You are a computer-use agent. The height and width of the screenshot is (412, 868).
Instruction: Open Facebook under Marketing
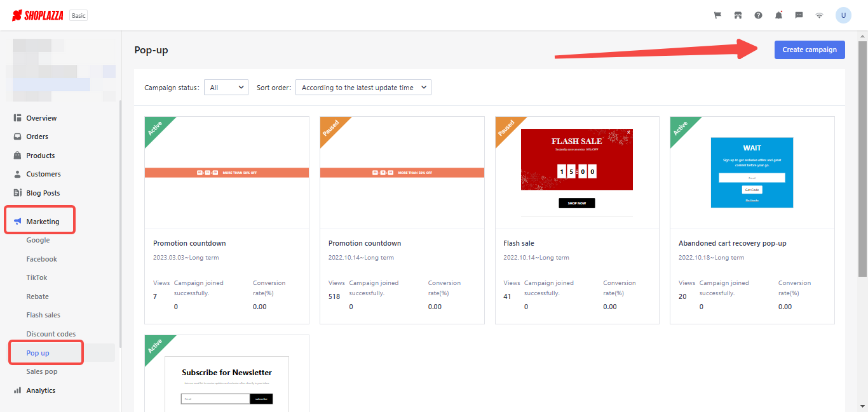[x=42, y=259]
